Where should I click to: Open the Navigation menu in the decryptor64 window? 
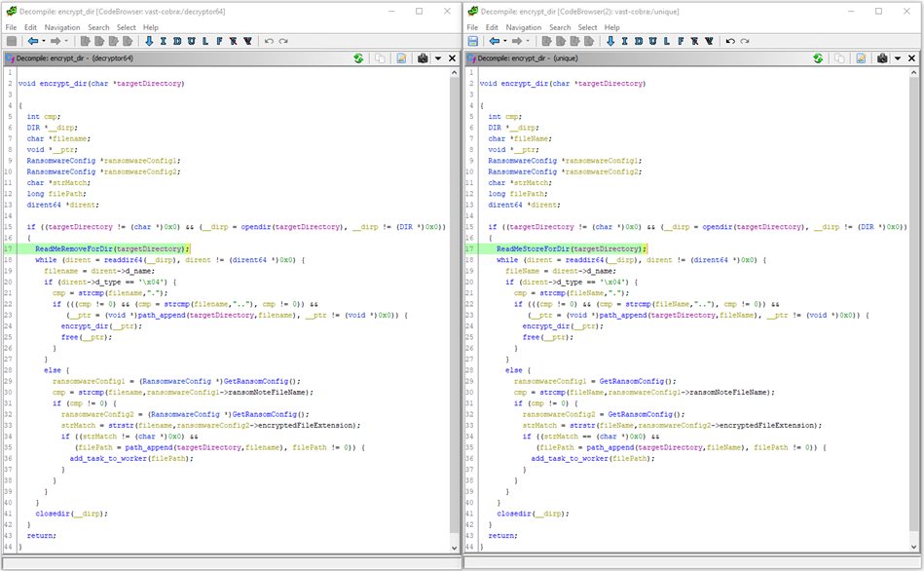pyautogui.click(x=62, y=27)
